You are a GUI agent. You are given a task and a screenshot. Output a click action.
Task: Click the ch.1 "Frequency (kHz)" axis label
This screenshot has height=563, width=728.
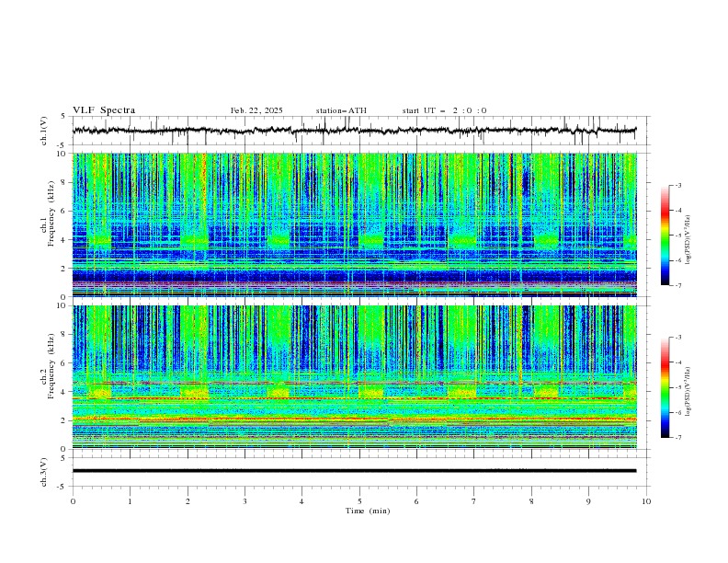pos(51,213)
